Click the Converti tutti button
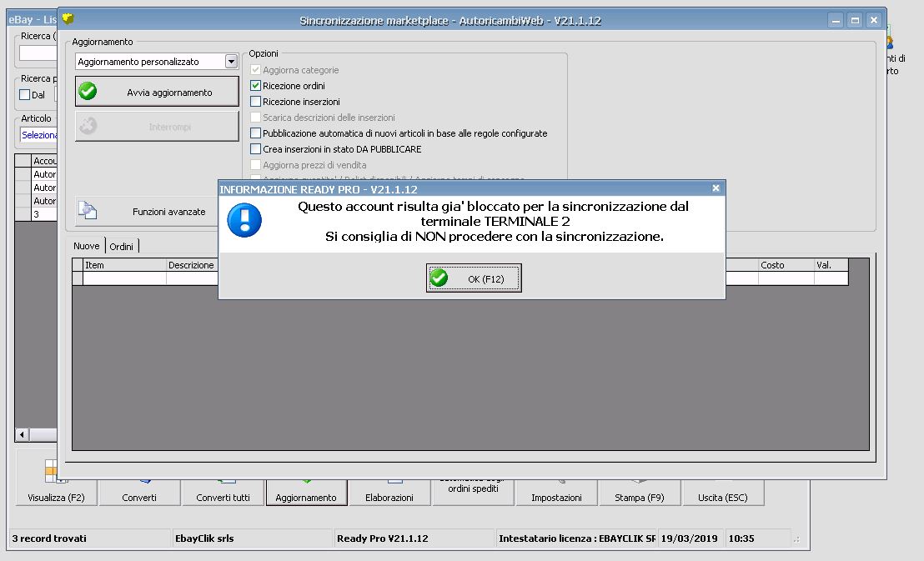Image resolution: width=924 pixels, height=561 pixels. tap(223, 493)
